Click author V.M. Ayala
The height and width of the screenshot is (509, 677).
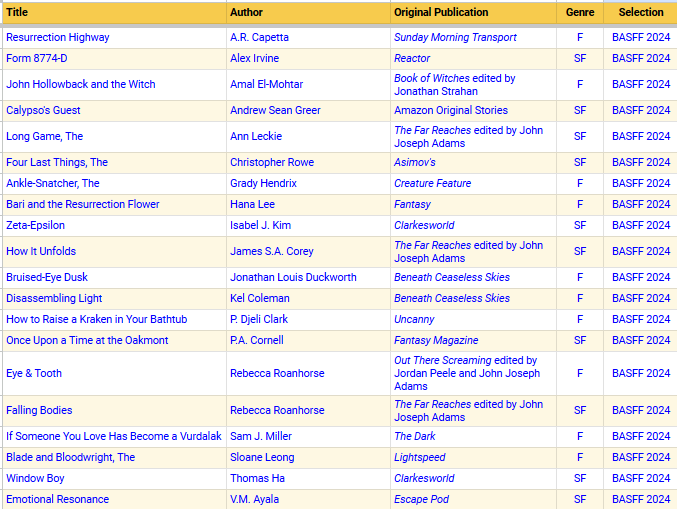tap(254, 499)
